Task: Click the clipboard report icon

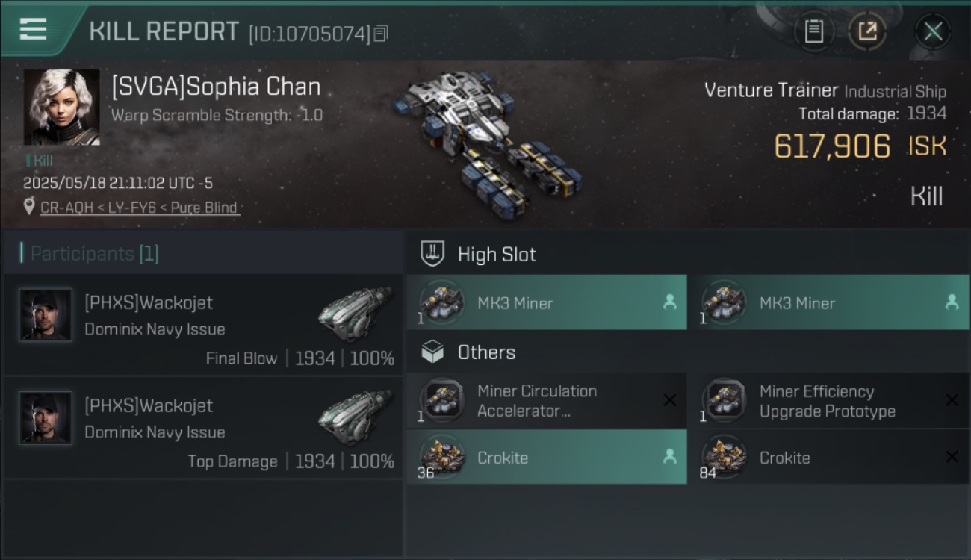Action: pyautogui.click(x=814, y=31)
